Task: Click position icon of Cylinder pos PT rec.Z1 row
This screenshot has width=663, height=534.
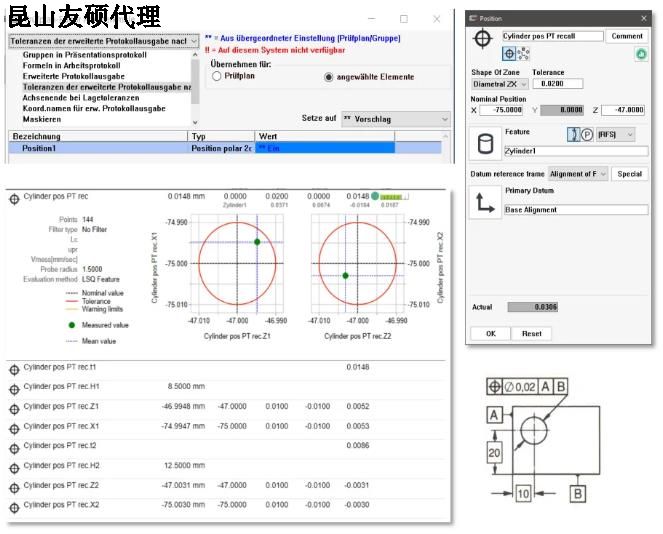Action: [14, 406]
